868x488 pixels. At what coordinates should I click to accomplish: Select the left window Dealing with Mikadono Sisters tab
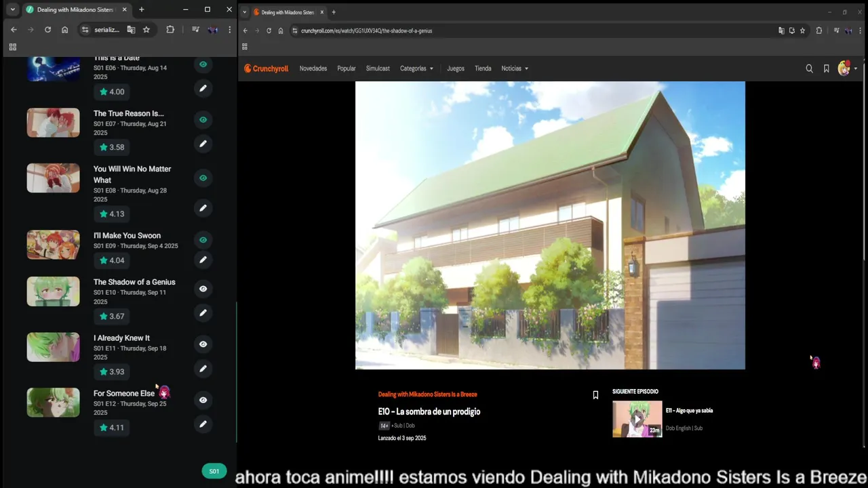point(75,9)
